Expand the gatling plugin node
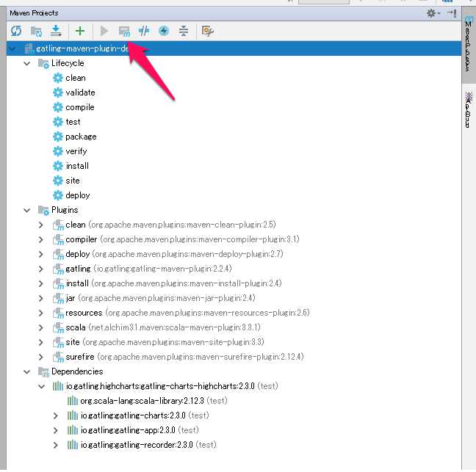 41,269
